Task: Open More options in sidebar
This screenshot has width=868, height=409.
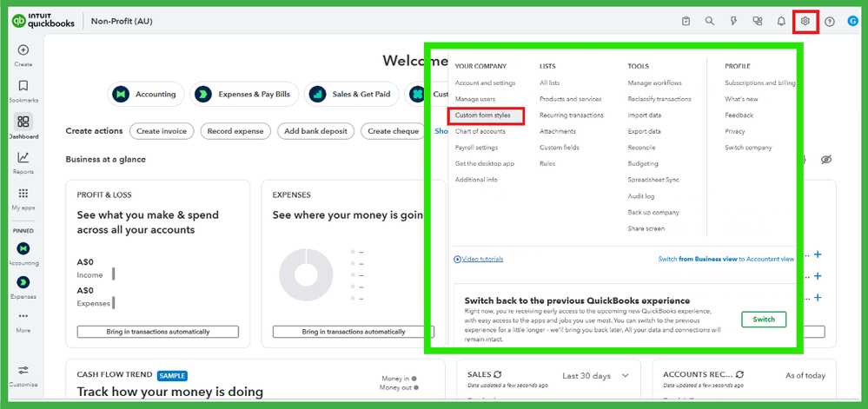Action: 23,316
